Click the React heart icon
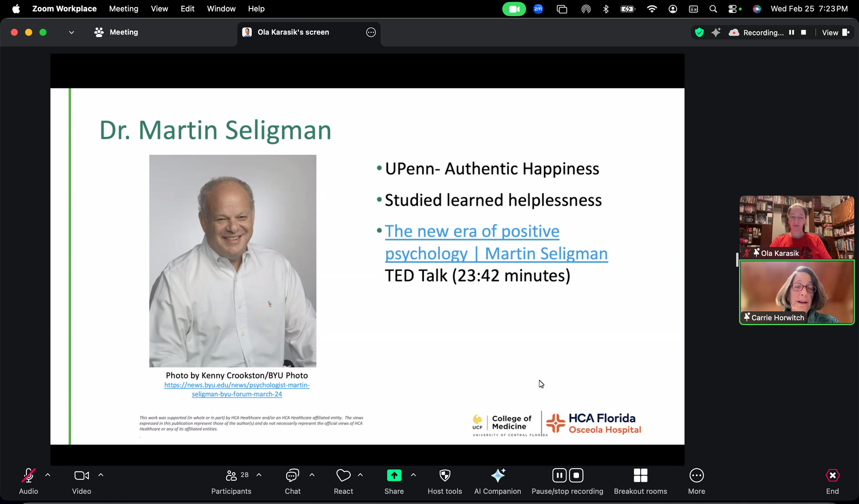This screenshot has height=504, width=859. click(x=343, y=476)
